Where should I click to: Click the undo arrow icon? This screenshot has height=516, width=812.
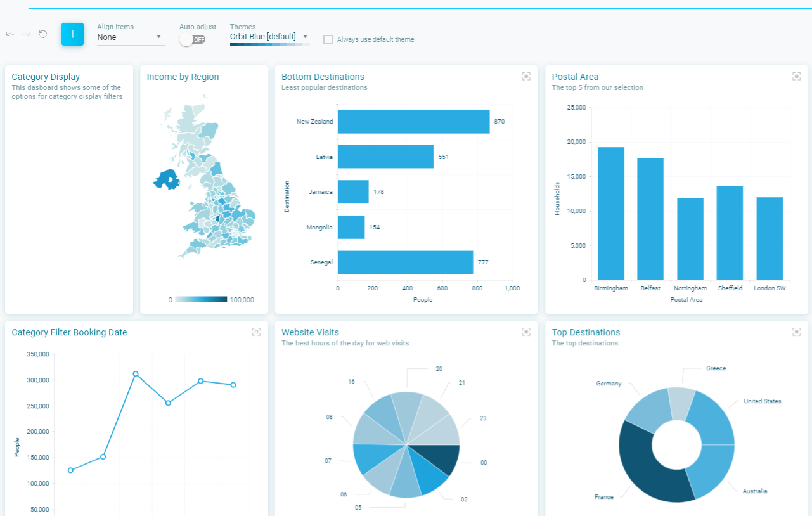pyautogui.click(x=10, y=34)
